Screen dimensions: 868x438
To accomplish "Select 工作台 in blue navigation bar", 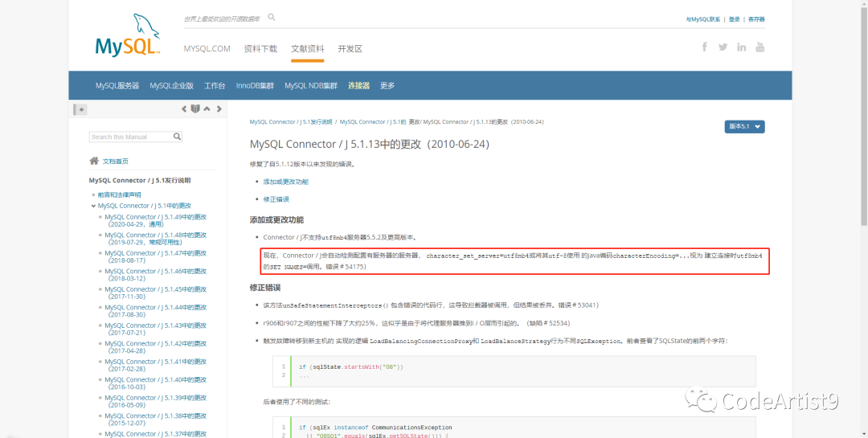I will coord(215,86).
